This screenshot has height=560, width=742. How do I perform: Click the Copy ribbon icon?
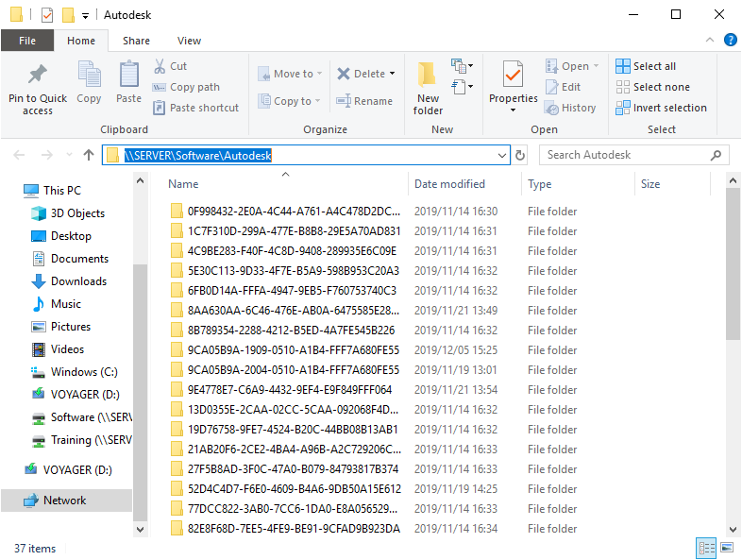tap(89, 75)
